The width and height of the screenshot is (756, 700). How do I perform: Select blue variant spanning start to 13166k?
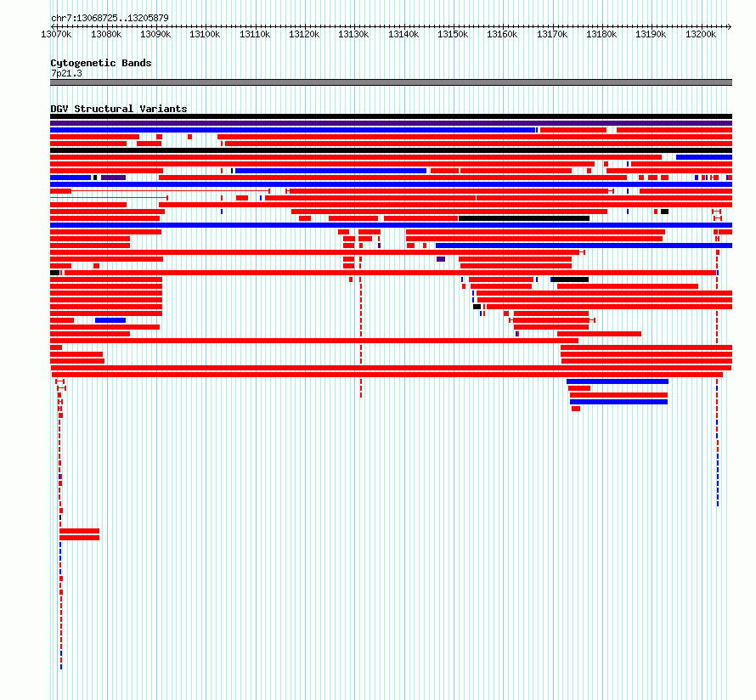pyautogui.click(x=293, y=130)
